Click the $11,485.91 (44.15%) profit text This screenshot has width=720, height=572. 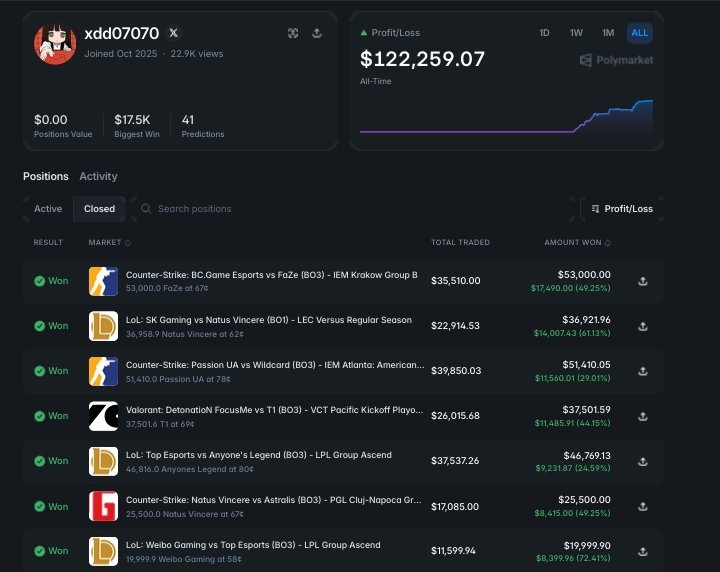point(573,423)
